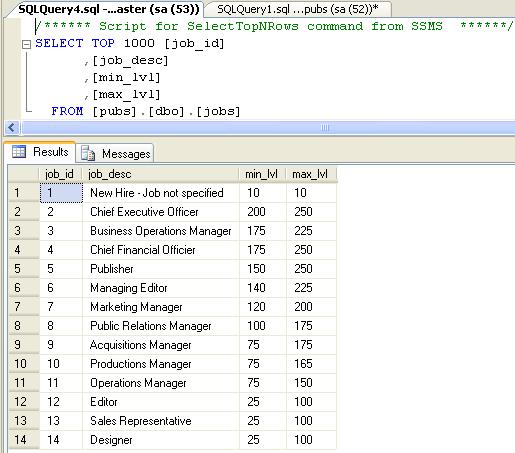Click the horizontal scrollbar left arrow
515x453 pixels.
pos(12,127)
